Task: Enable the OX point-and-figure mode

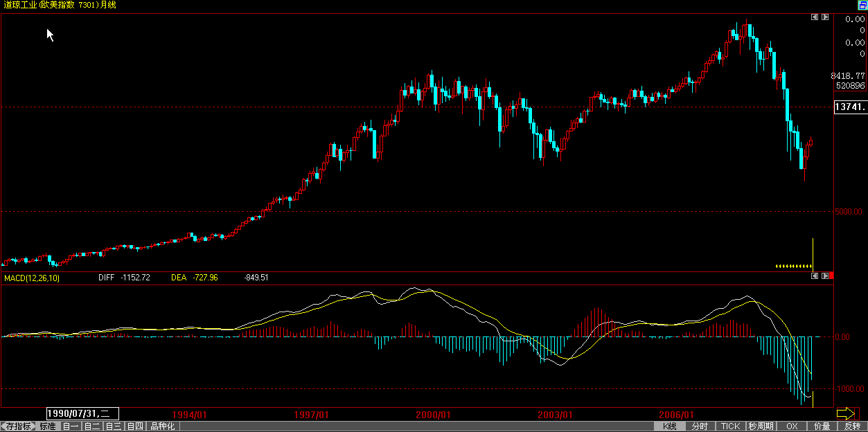Action: pyautogui.click(x=792, y=426)
